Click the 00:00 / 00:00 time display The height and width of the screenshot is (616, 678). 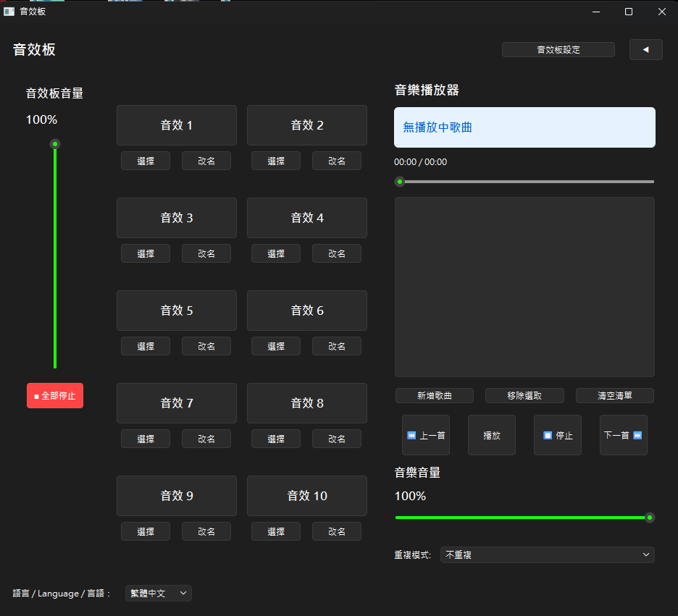coord(420,162)
